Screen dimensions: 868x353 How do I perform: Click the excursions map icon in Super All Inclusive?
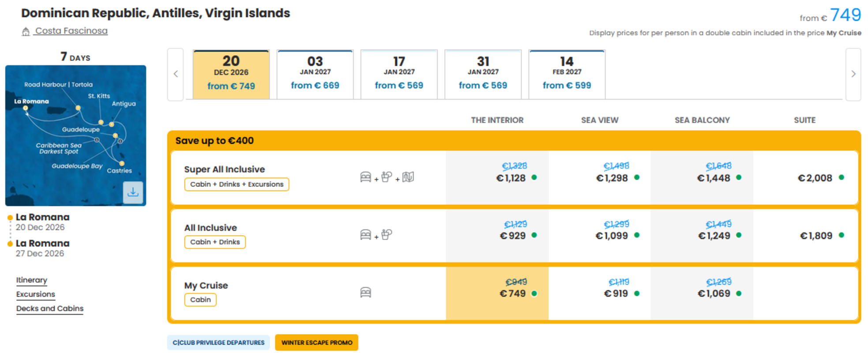pyautogui.click(x=408, y=177)
